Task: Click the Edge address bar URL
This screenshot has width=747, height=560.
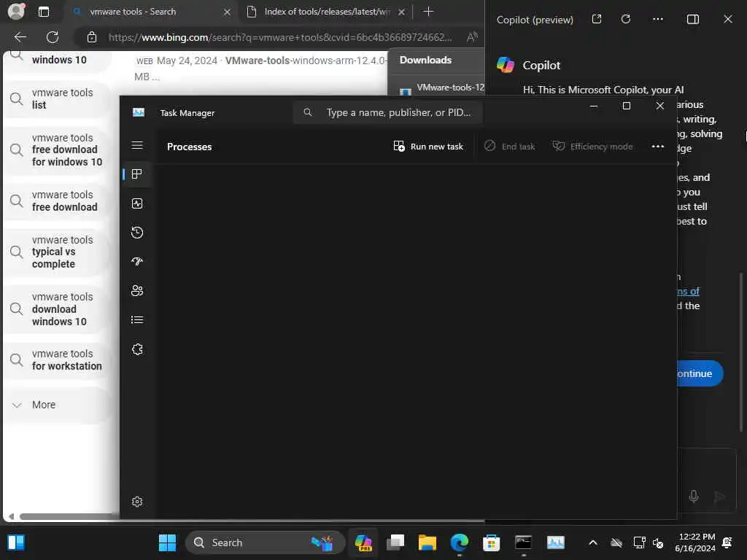Action: click(x=280, y=37)
